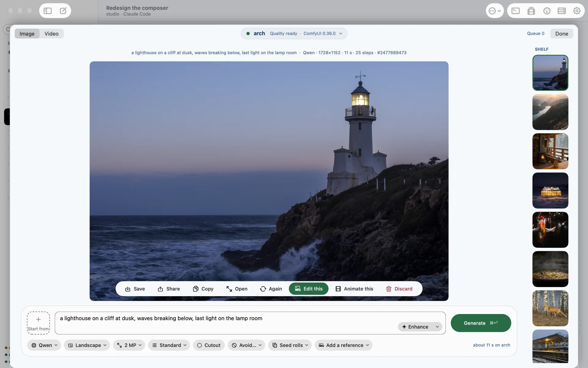Click the Enhance button
The height and width of the screenshot is (368, 588).
click(x=415, y=327)
